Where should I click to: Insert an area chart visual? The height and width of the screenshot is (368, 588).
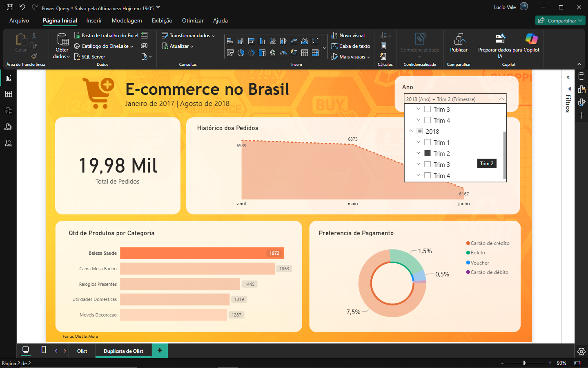pyautogui.click(x=305, y=41)
